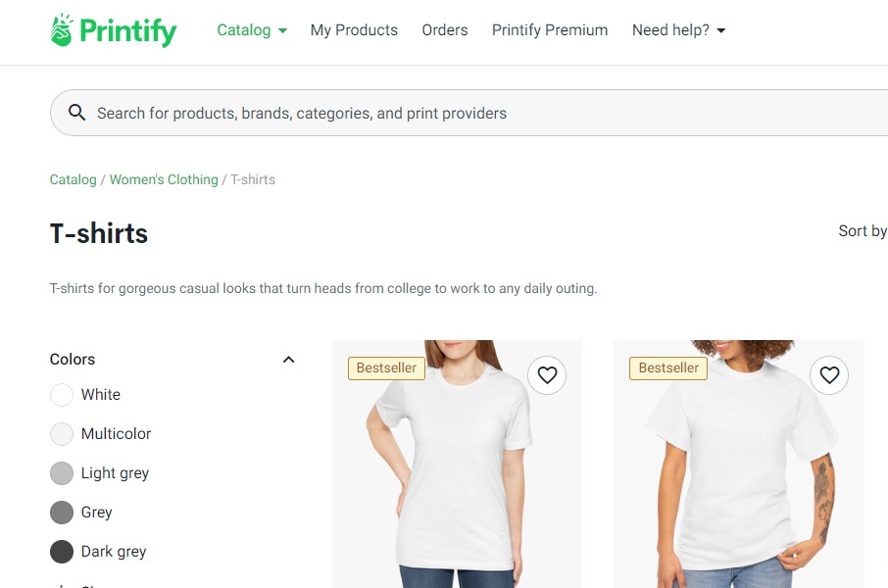Favorite the first white t-shirt using the heart
The height and width of the screenshot is (588, 888).
[547, 375]
